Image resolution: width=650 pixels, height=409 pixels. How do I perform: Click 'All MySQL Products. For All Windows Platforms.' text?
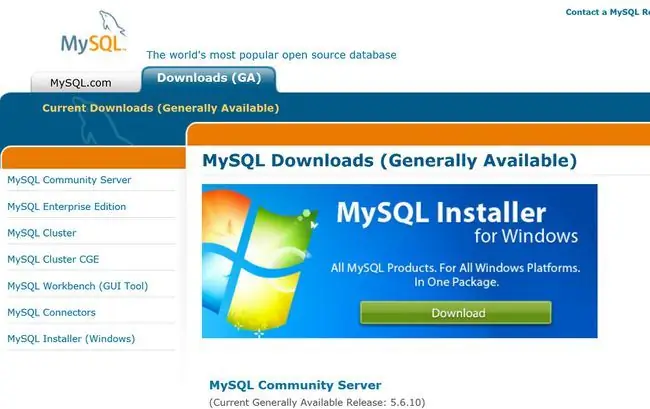(x=456, y=268)
